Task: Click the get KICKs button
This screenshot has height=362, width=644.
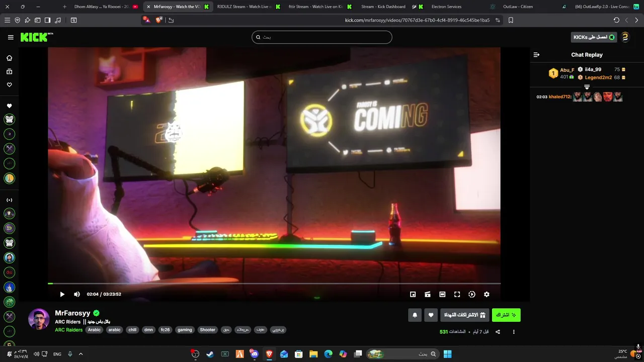Action: pos(594,37)
